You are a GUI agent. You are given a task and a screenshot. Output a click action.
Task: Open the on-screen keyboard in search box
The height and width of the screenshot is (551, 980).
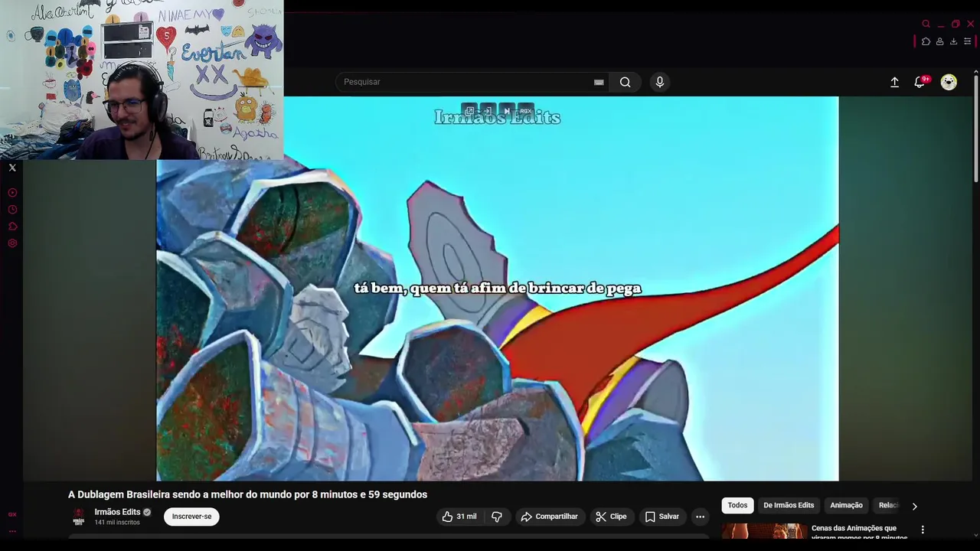click(599, 83)
